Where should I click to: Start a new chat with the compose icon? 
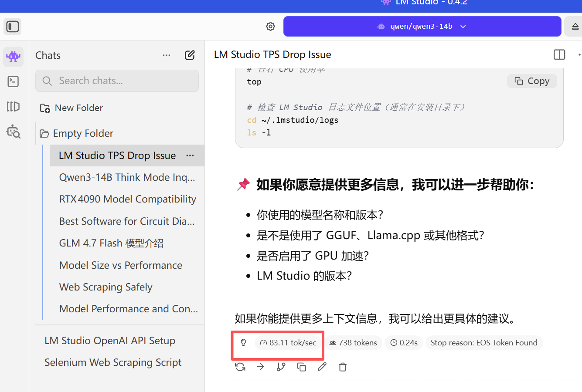click(190, 55)
